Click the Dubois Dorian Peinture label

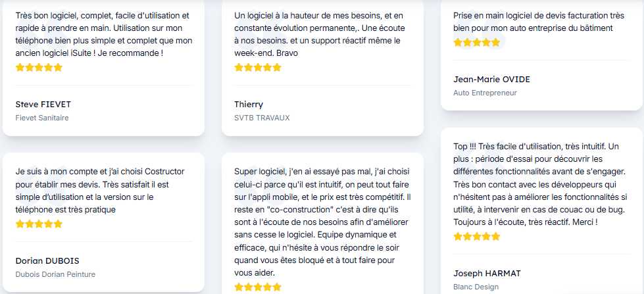click(55, 274)
